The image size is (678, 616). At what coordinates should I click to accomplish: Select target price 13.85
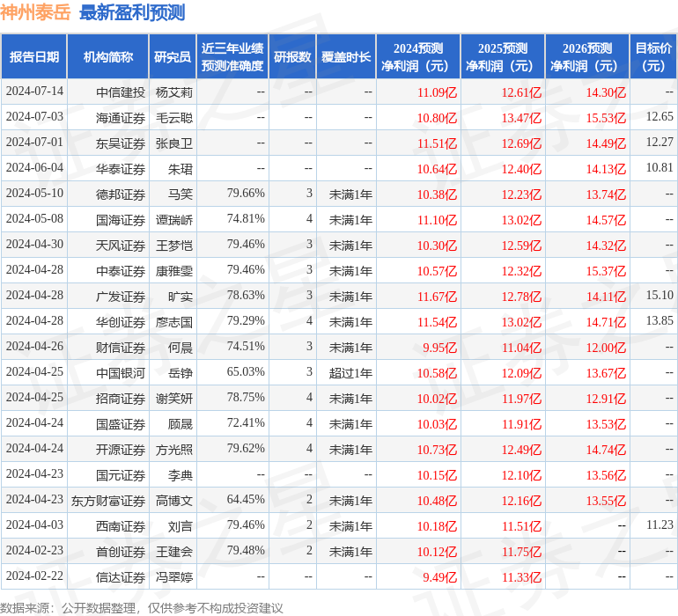point(660,320)
